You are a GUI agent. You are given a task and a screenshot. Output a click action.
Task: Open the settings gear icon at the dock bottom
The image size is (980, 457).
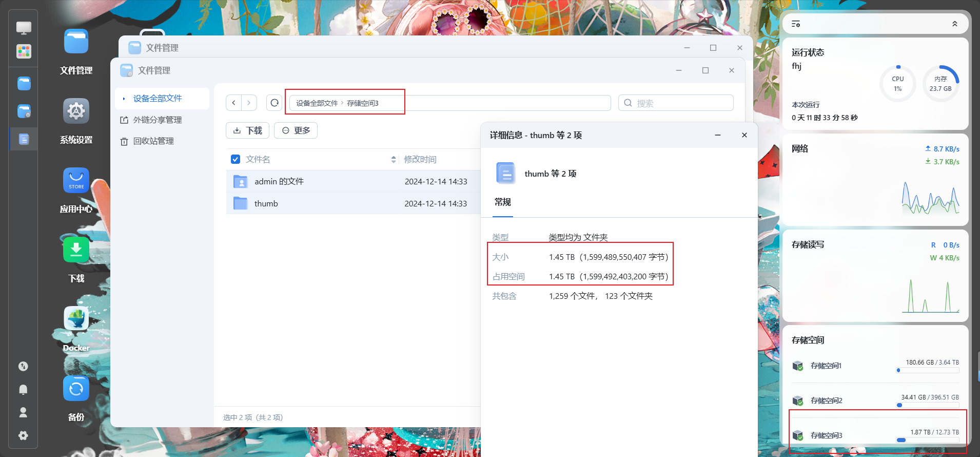coord(23,435)
